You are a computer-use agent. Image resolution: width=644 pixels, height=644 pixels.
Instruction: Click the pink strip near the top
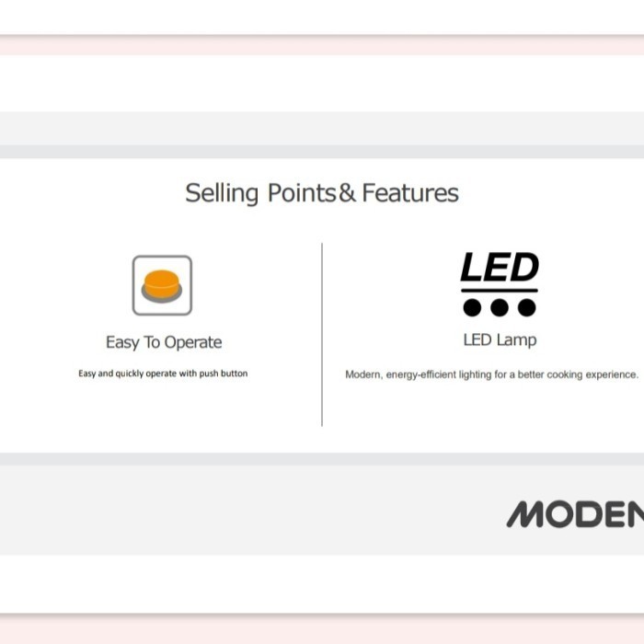(322, 47)
